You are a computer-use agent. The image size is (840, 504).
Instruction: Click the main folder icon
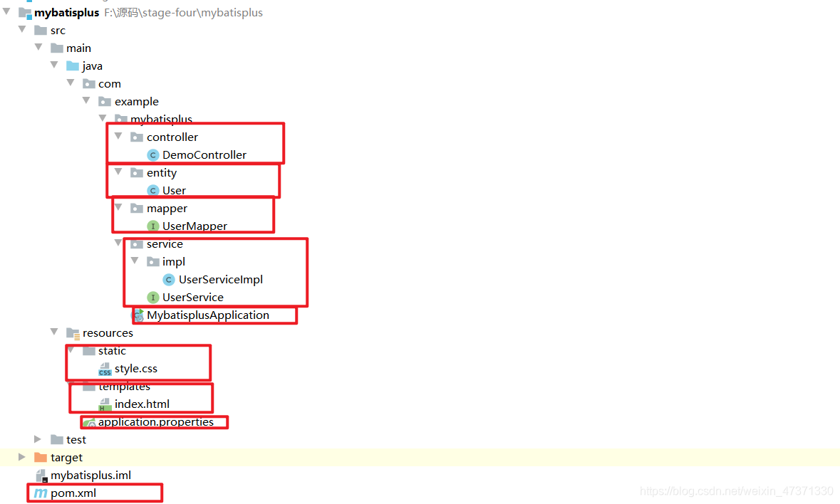click(57, 48)
